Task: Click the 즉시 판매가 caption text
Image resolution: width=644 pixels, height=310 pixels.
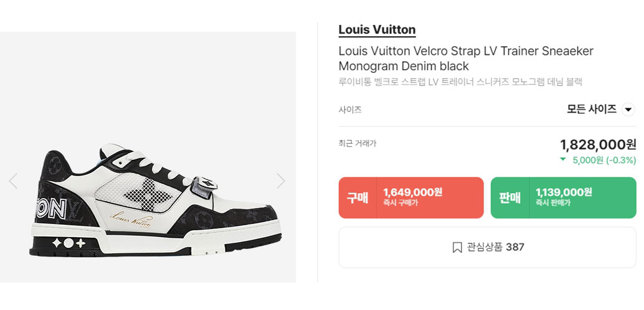Action: point(553,204)
